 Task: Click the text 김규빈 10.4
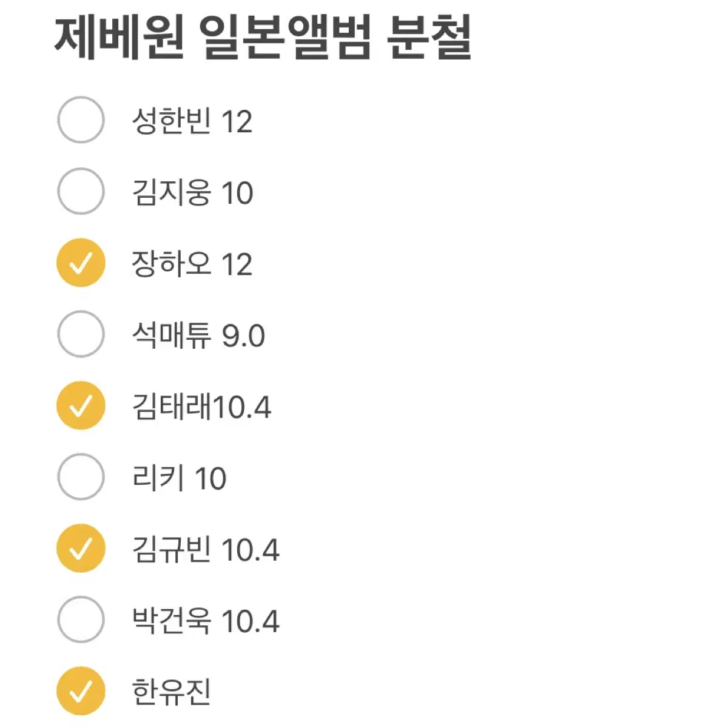[206, 550]
